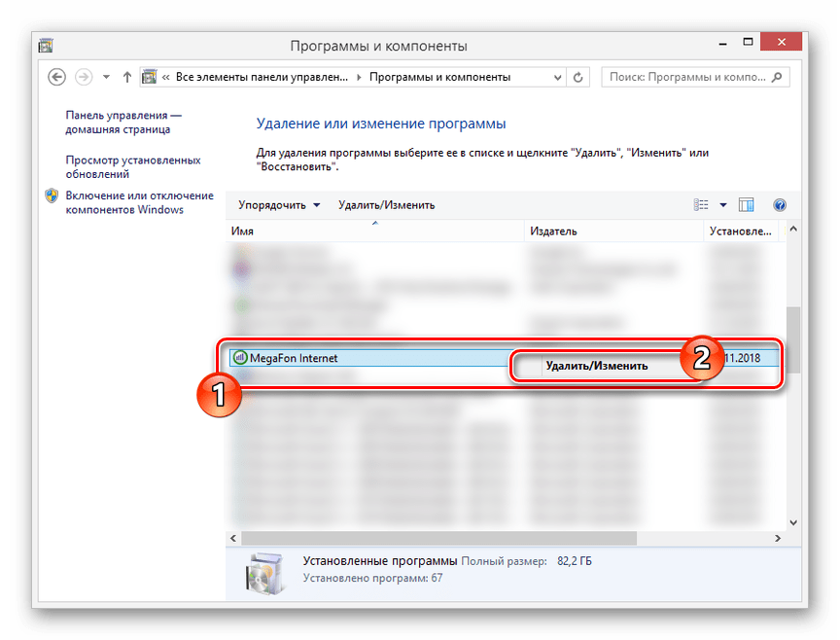
Task: Open the Control Panel home page link
Action: tap(123, 123)
